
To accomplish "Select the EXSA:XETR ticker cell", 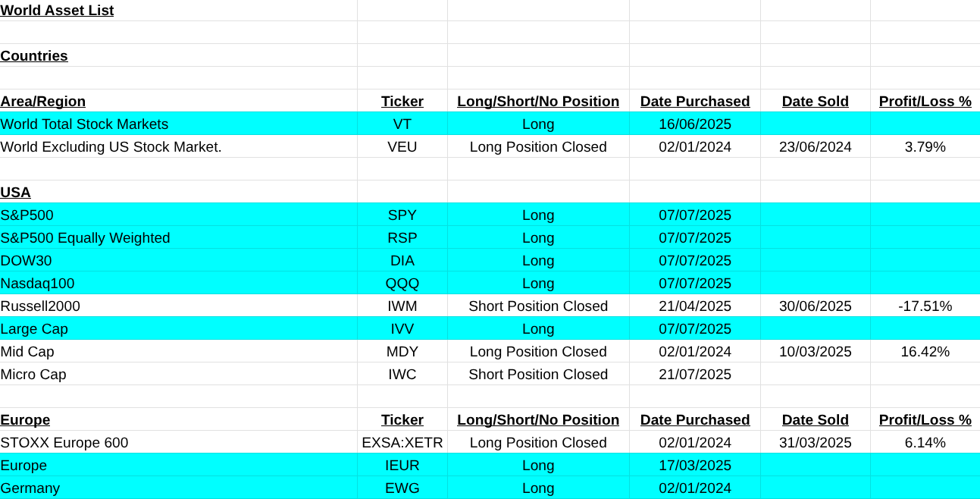I will click(402, 443).
